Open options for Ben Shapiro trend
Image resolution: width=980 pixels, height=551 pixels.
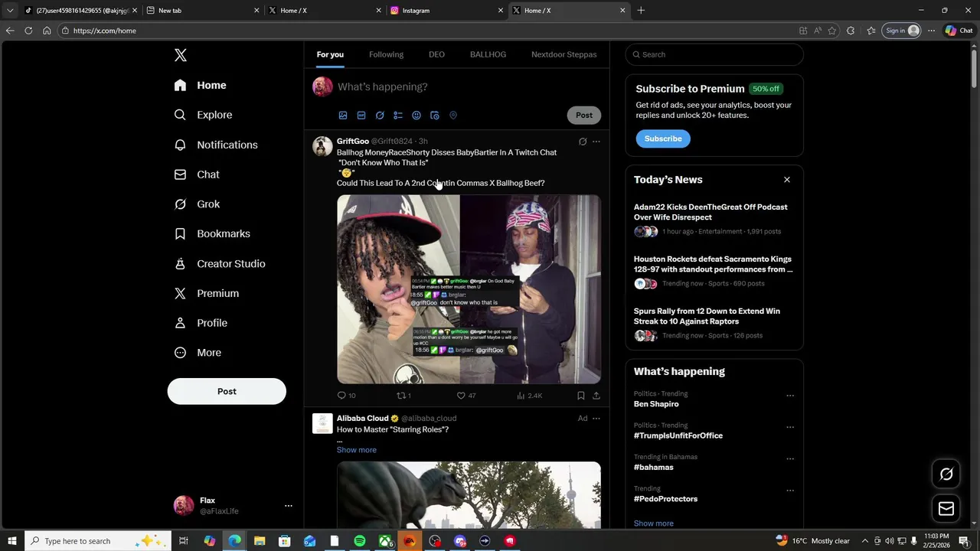[x=790, y=396]
